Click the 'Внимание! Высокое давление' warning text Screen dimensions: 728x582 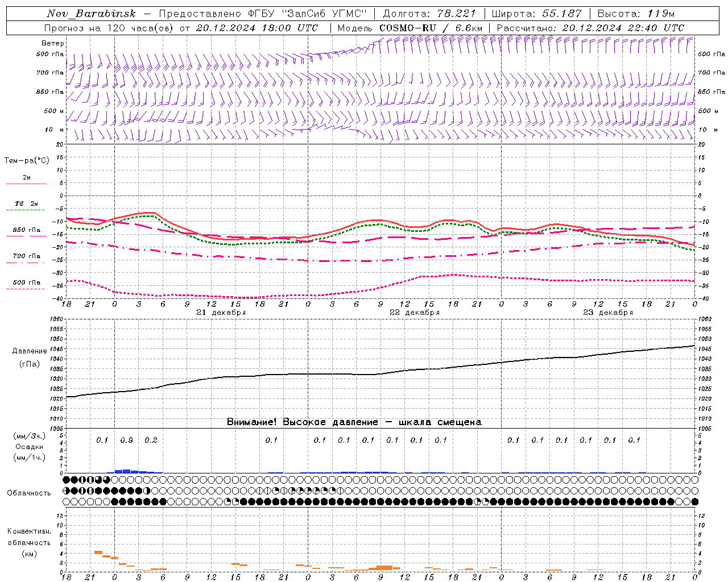[x=302, y=422]
